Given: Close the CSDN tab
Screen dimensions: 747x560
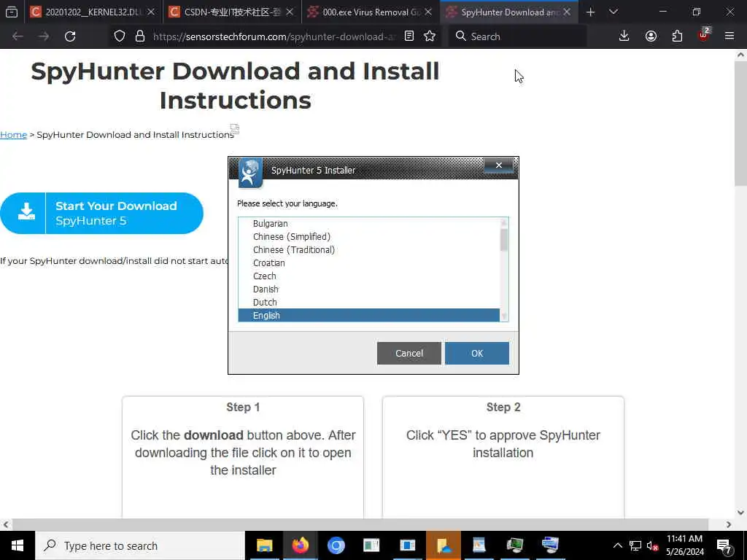Looking at the screenshot, I should (290, 12).
